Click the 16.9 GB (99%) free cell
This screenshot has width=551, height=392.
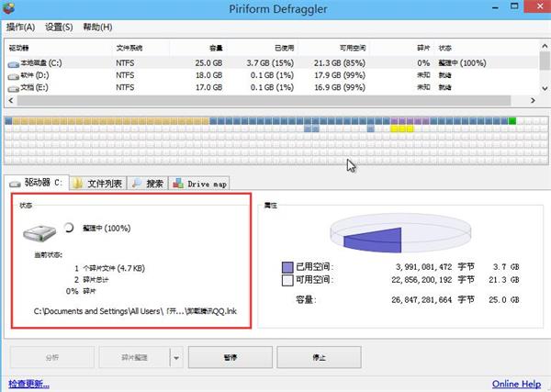click(x=340, y=87)
